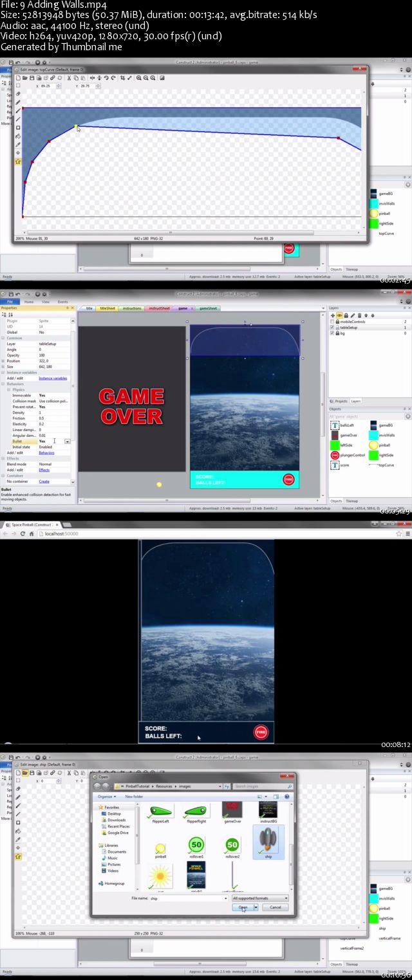Click File name field containing ship

(x=188, y=898)
